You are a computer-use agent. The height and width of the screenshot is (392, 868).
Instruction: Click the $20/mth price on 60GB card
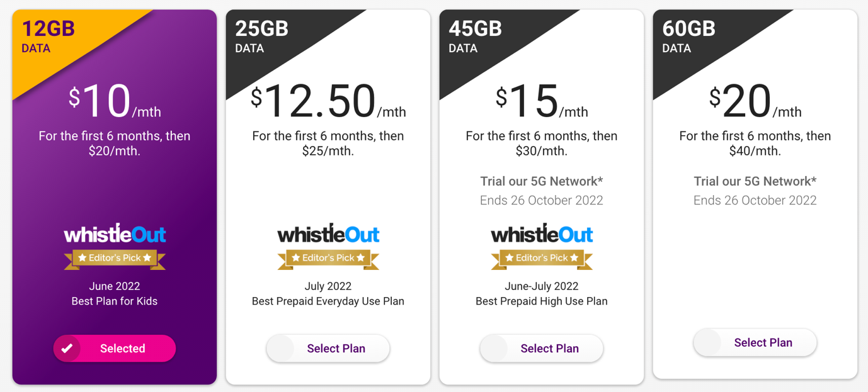755,102
